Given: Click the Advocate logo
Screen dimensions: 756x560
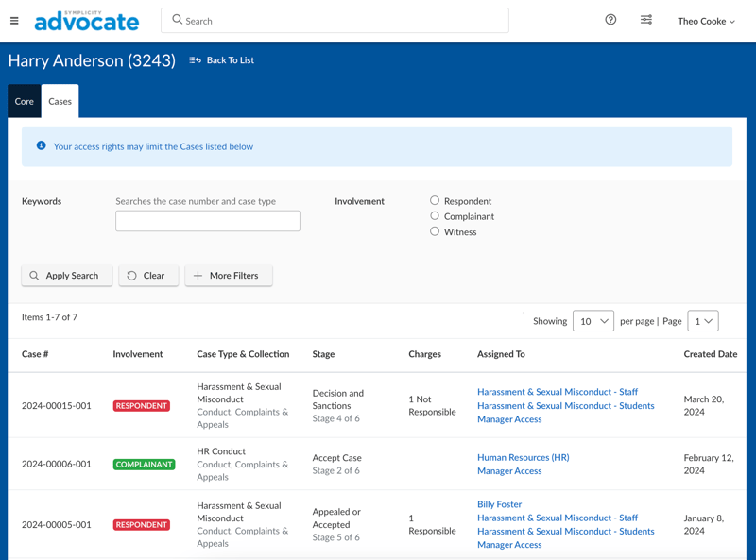Looking at the screenshot, I should (x=87, y=20).
